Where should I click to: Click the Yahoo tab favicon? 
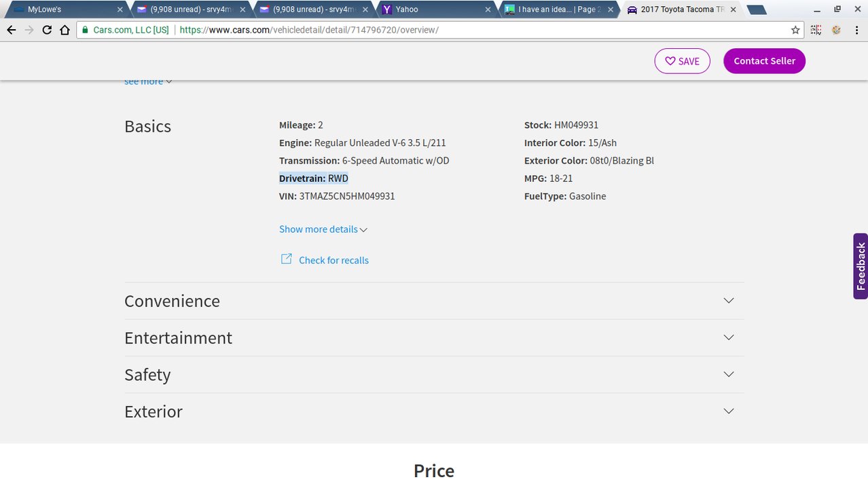[x=387, y=10]
